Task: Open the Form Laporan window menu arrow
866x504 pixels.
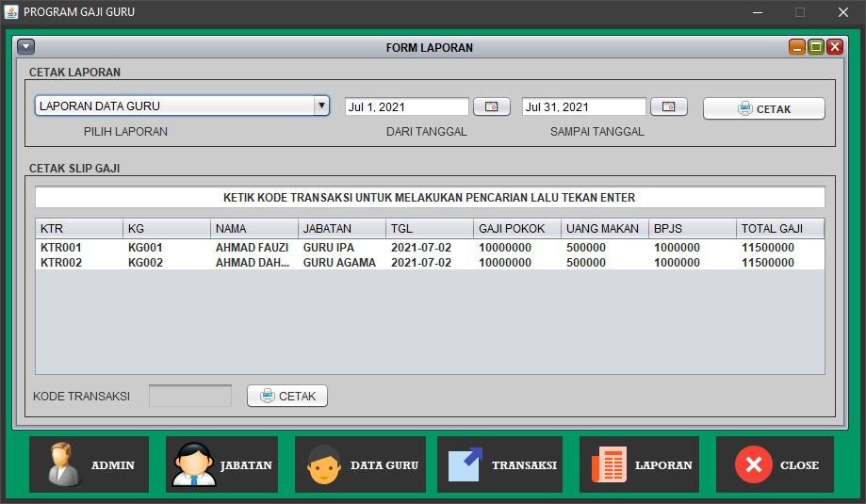Action: 26,47
